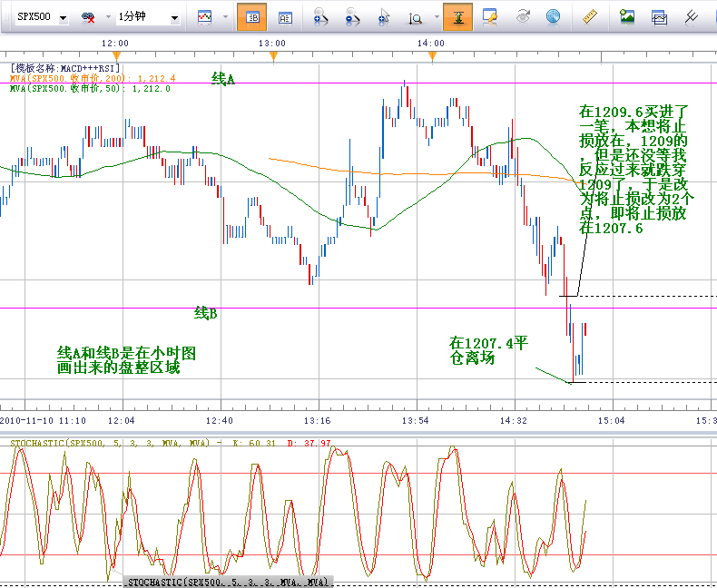Image resolution: width=717 pixels, height=588 pixels.
Task: Click the unlink chain icon with red X
Action: pyautogui.click(x=89, y=17)
